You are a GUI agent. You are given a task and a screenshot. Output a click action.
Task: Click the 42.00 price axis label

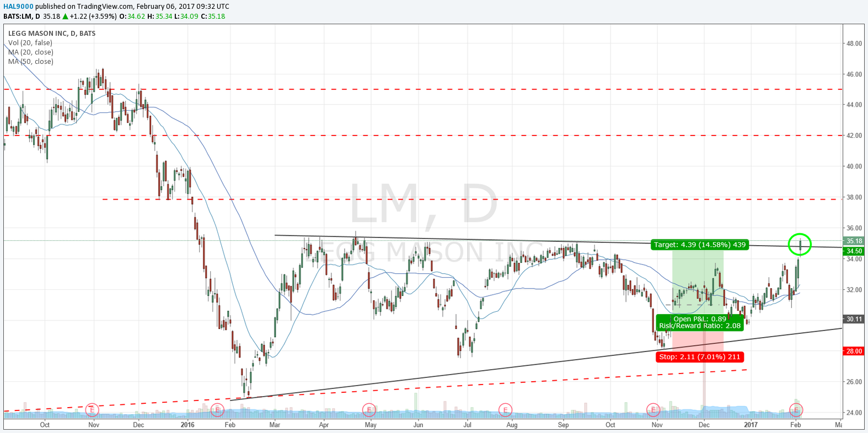[x=854, y=136]
